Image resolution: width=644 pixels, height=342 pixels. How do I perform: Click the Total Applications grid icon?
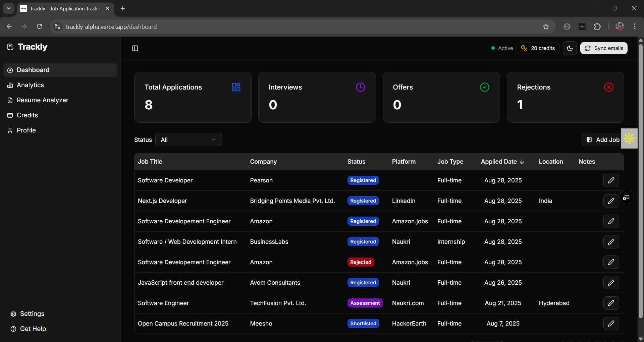click(x=236, y=87)
